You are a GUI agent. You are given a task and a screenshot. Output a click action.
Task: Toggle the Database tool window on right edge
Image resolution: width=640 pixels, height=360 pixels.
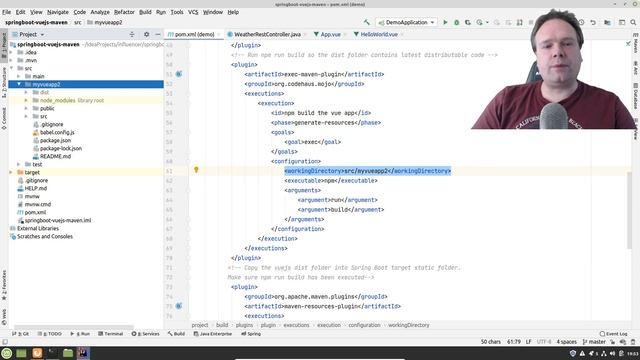636,96
